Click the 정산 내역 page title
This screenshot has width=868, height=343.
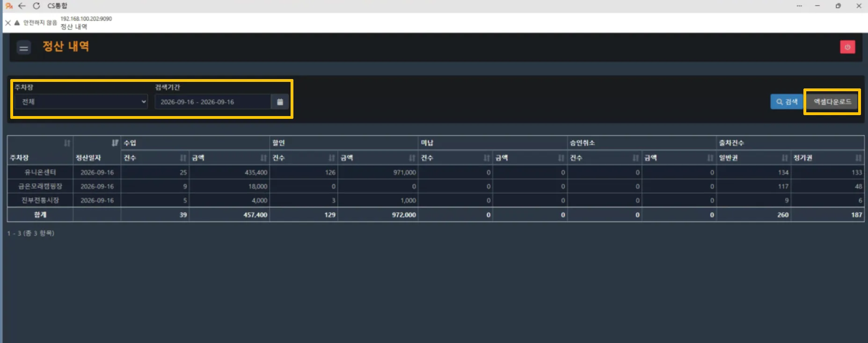point(66,46)
